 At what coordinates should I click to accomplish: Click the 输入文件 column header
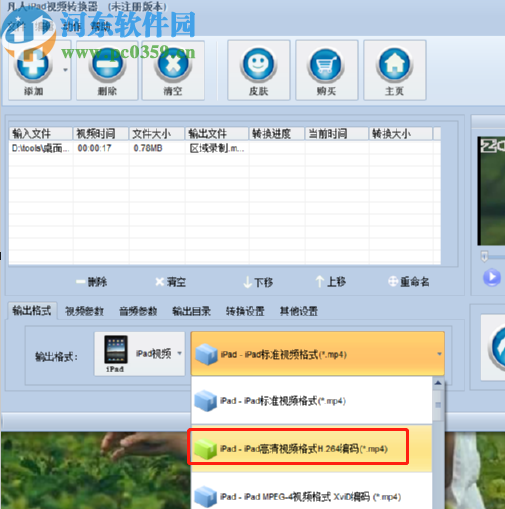(40, 134)
